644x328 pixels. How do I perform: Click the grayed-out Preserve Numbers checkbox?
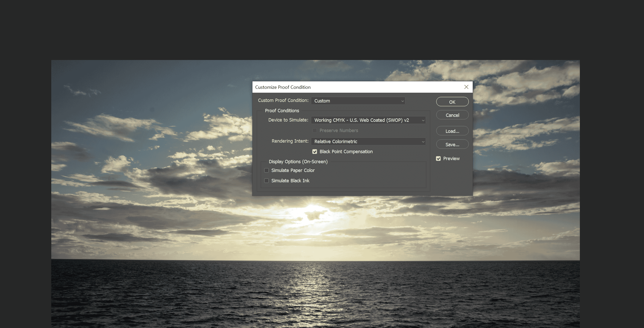[315, 131]
